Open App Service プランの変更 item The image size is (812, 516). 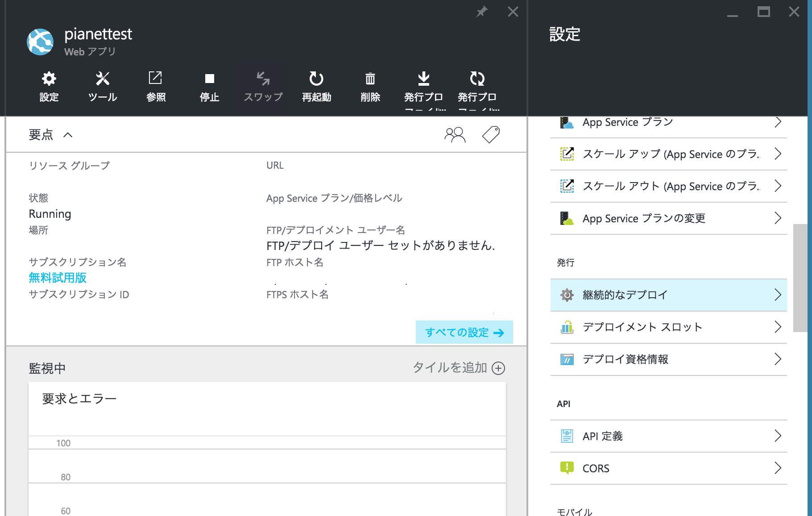point(669,218)
